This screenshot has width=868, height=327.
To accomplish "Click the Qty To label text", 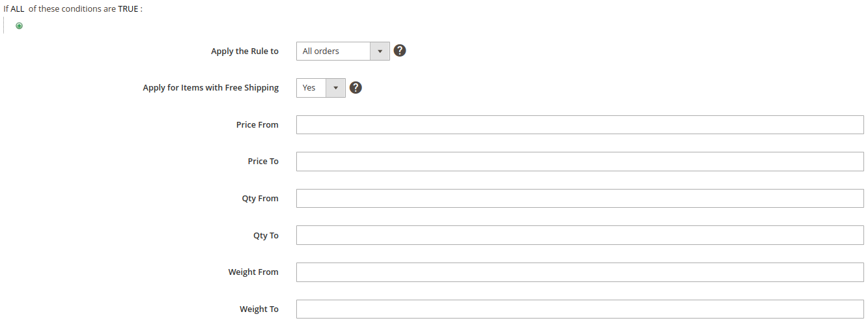I will (x=266, y=236).
